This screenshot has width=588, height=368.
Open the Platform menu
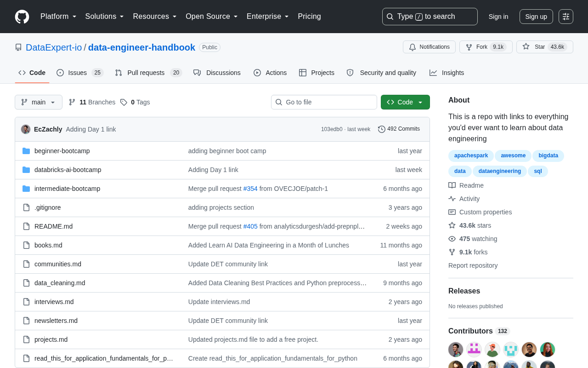coord(58,17)
